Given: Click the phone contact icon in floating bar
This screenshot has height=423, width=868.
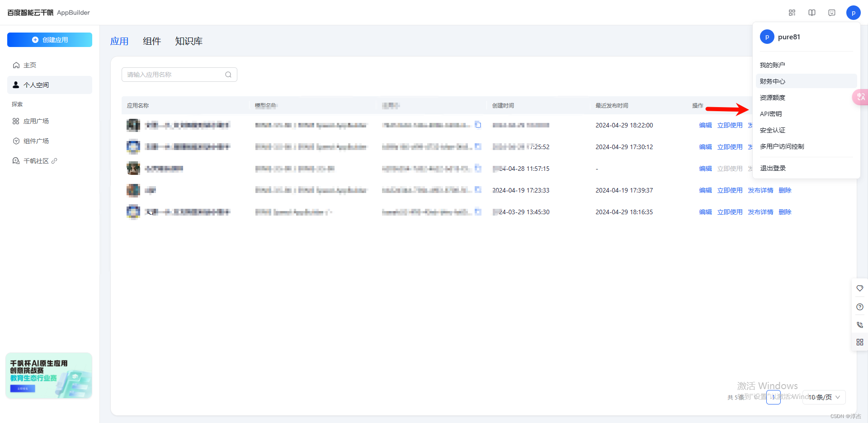Looking at the screenshot, I should tap(860, 324).
